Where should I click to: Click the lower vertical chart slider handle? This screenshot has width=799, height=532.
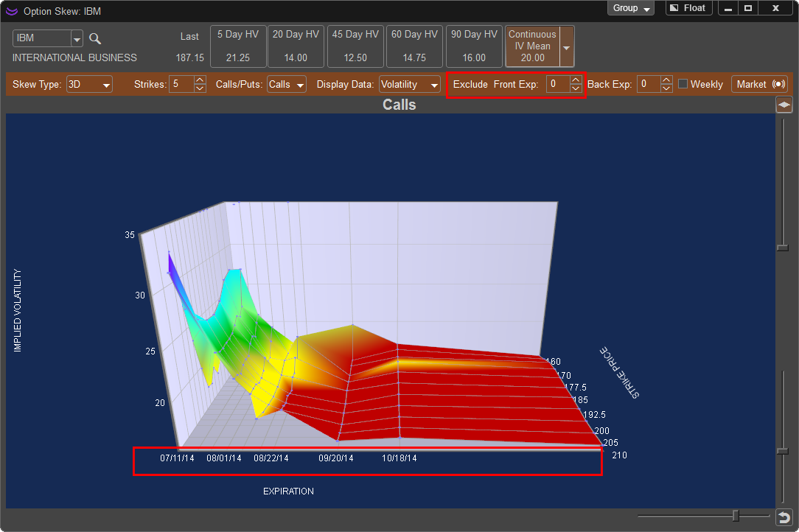point(783,452)
